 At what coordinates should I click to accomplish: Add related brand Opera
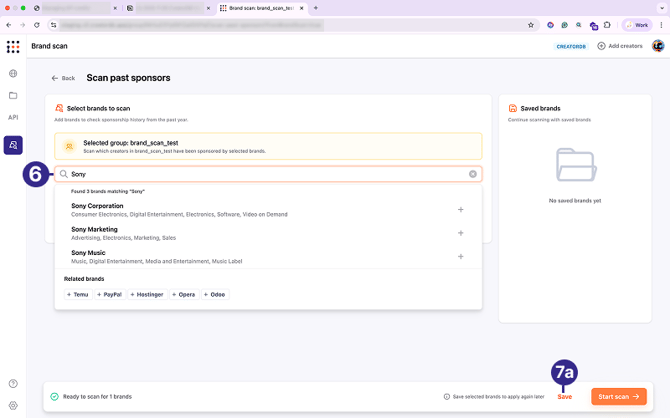(183, 295)
